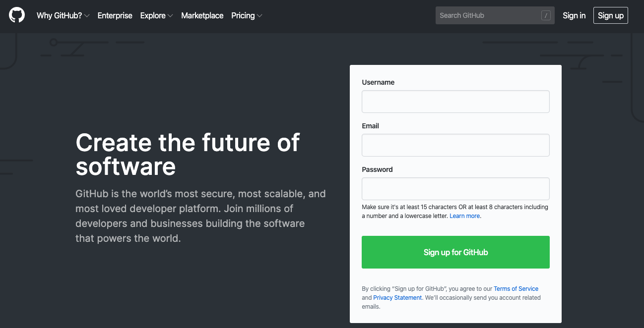Image resolution: width=644 pixels, height=328 pixels.
Task: Open the Privacy Statement link
Action: point(397,297)
